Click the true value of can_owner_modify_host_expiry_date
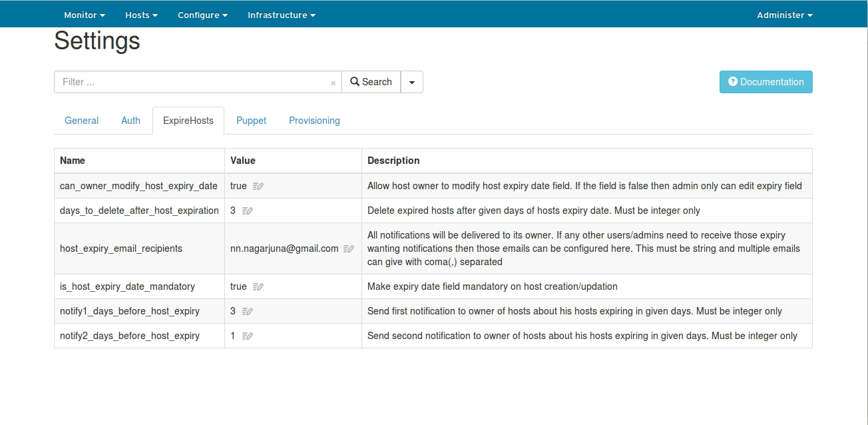The image size is (868, 425). (x=238, y=186)
